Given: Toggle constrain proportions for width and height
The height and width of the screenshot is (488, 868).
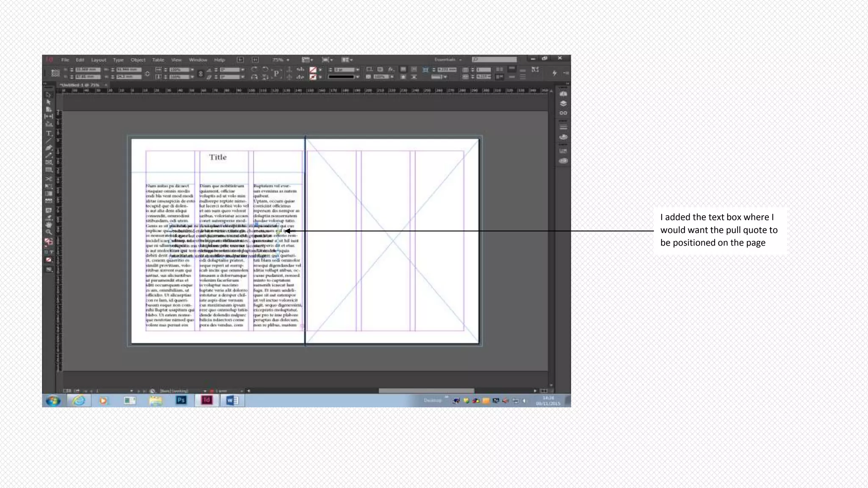Looking at the screenshot, I should [x=147, y=73].
